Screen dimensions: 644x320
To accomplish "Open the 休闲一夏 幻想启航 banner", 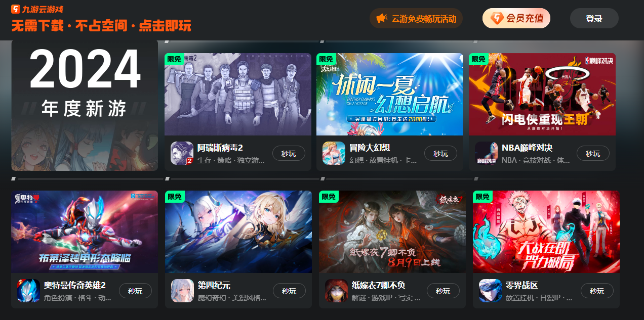I will 390,94.
